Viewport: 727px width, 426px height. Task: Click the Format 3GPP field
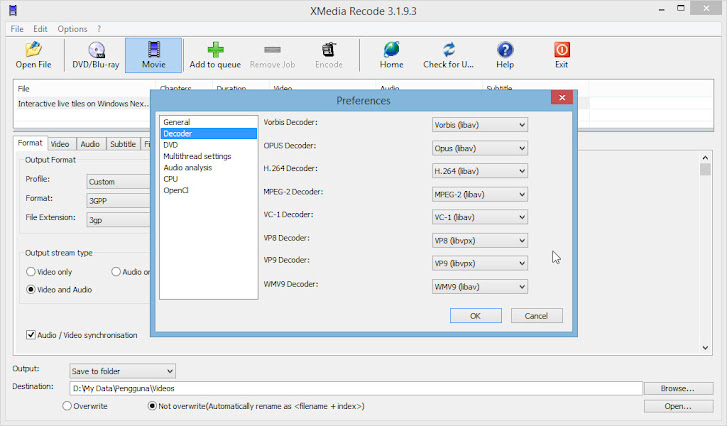tap(119, 201)
